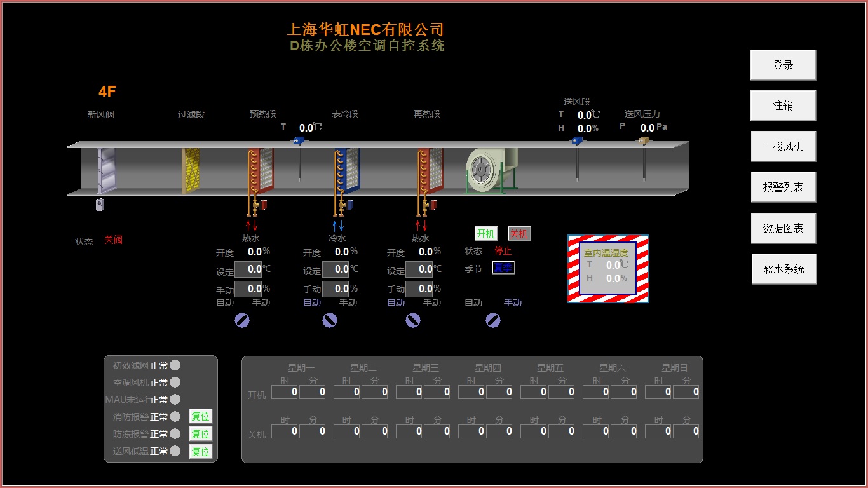Click the fresh air damper actuator icon
This screenshot has height=488, width=868.
99,205
